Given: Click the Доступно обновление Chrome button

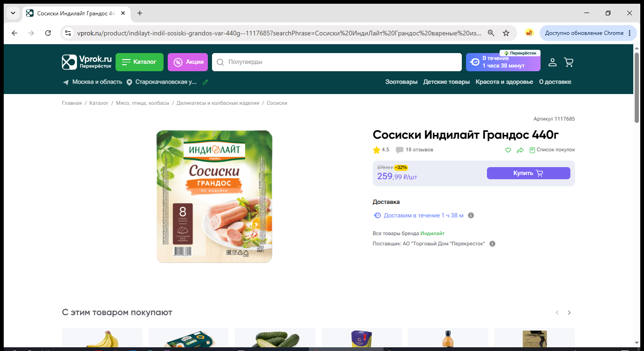Looking at the screenshot, I should [588, 33].
